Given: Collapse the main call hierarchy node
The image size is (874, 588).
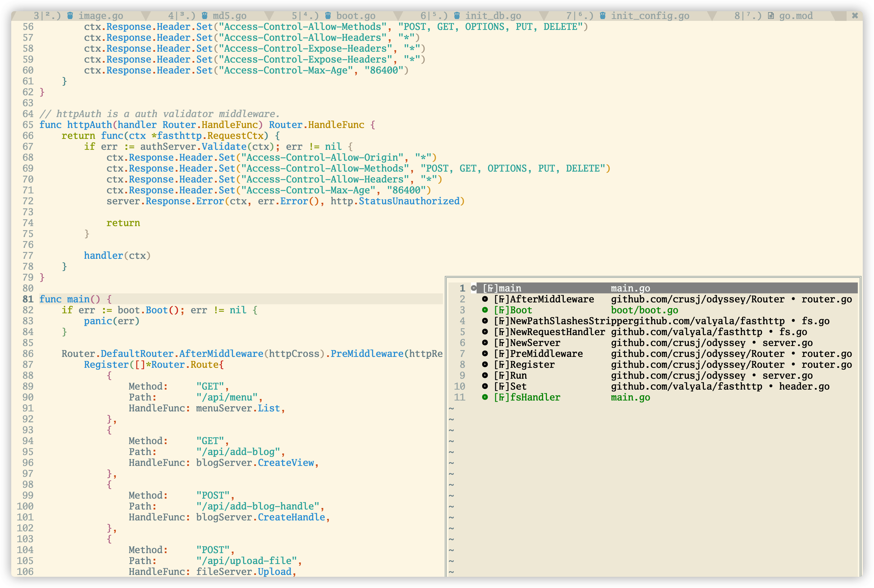Looking at the screenshot, I should 474,288.
